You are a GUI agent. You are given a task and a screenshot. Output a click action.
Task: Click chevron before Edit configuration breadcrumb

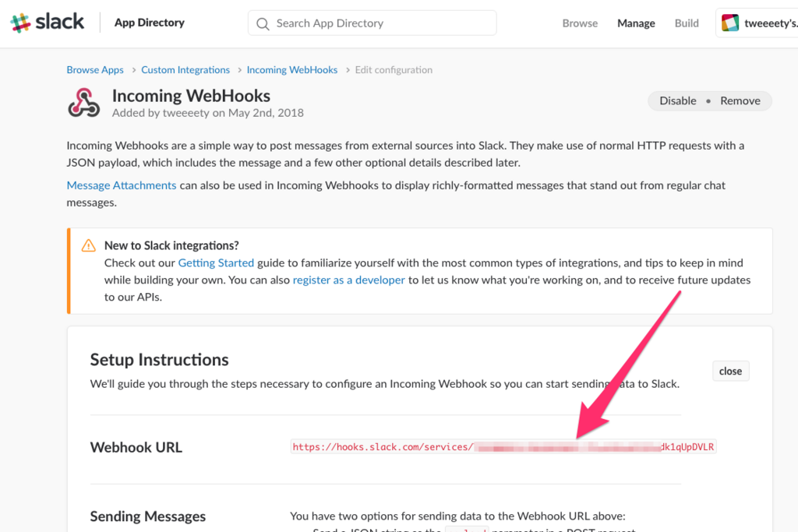point(348,70)
